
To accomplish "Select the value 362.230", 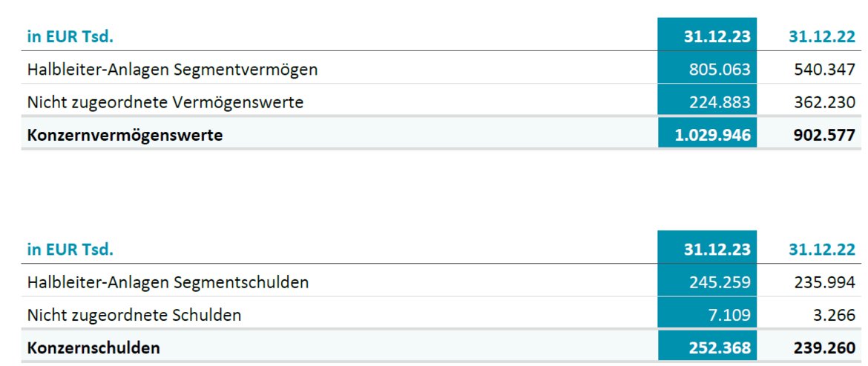I will click(x=824, y=102).
